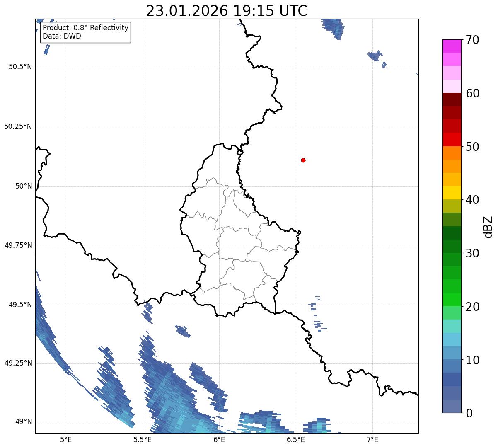Click the colorbar tick label 0
The width and height of the screenshot is (498, 448).
tap(469, 413)
